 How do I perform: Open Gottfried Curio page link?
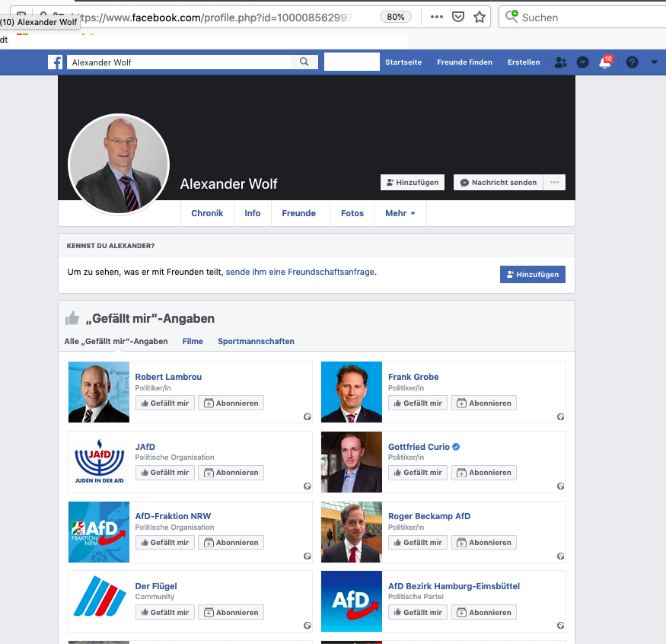coord(419,447)
